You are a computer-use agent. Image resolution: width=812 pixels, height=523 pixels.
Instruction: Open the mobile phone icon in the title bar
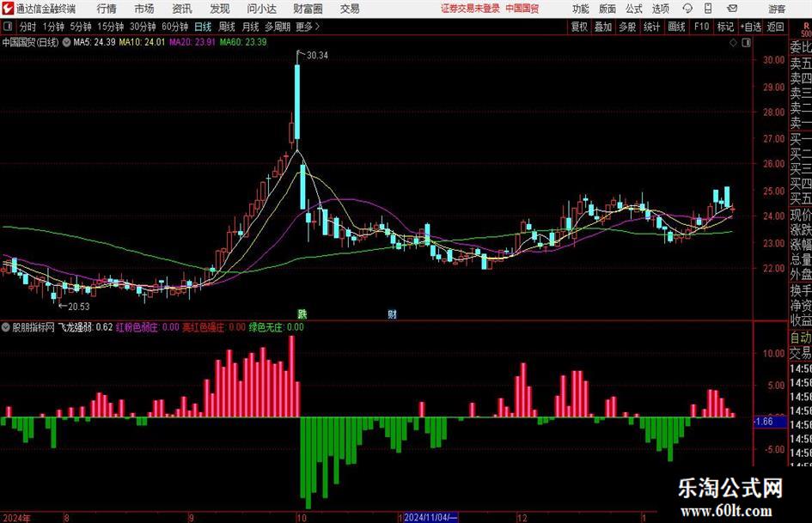pos(708,9)
